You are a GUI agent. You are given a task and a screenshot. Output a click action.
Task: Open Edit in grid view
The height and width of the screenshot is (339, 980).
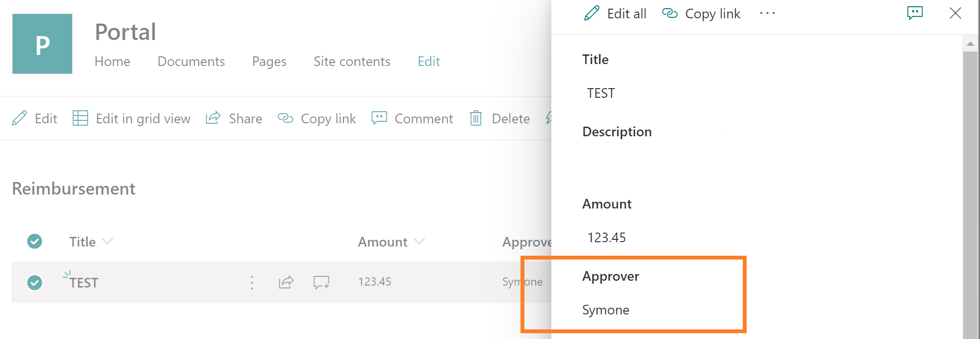(131, 118)
